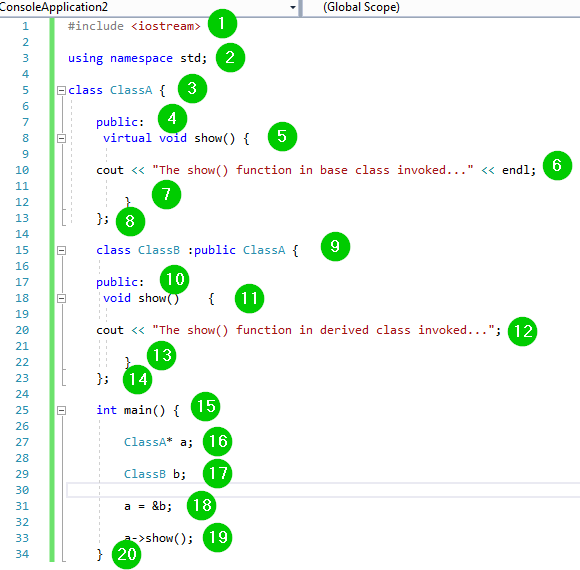Click the a->show(); statement
This screenshot has width=580, height=570.
(x=158, y=538)
